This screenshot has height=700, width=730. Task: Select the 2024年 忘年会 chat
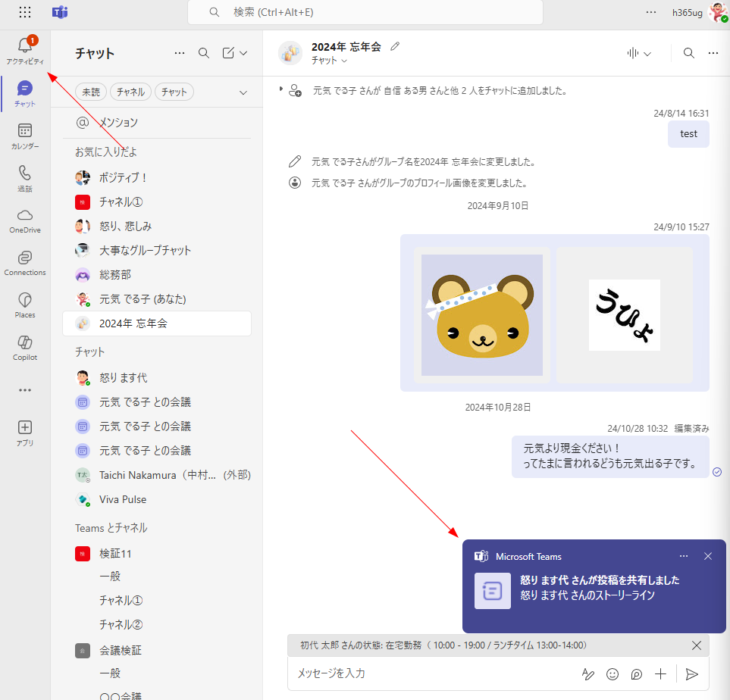(x=157, y=323)
